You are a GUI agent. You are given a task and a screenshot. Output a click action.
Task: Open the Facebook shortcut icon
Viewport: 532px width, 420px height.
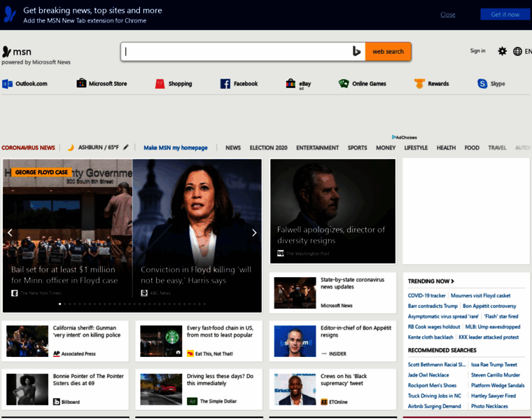(x=225, y=83)
